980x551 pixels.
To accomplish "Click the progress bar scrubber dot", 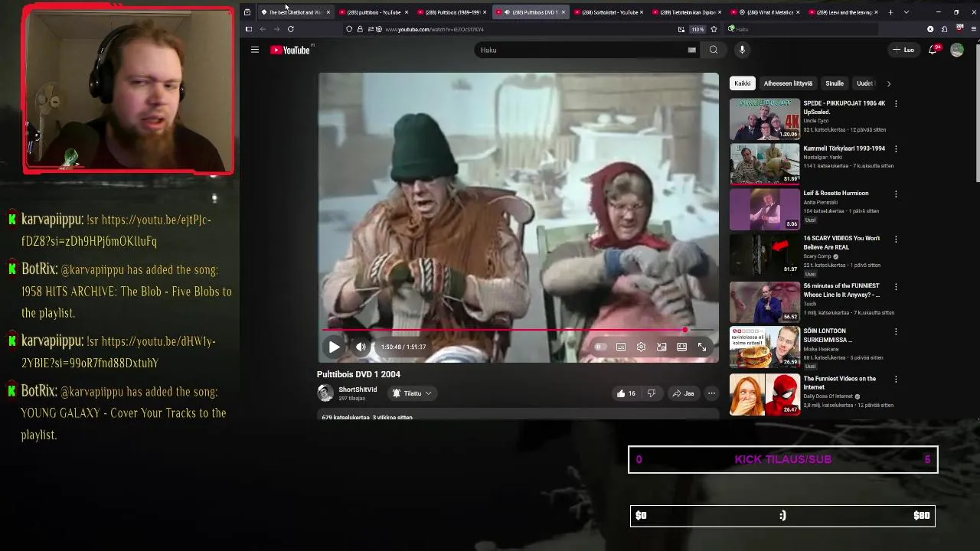I will click(x=685, y=331).
